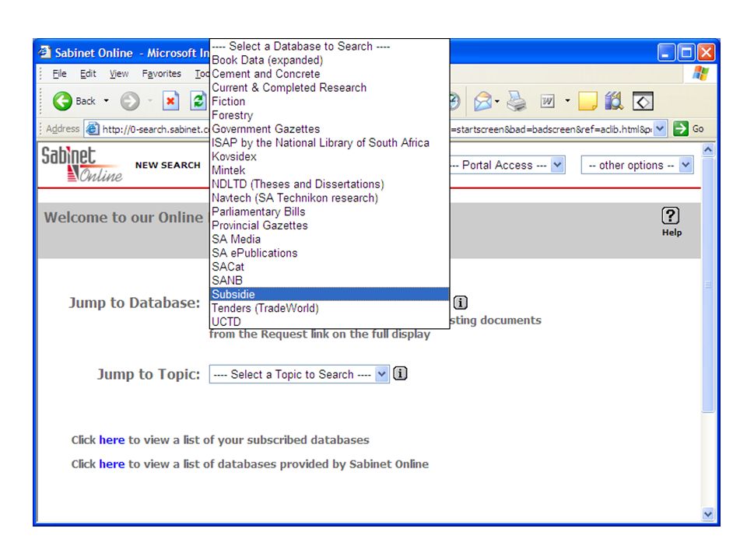The height and width of the screenshot is (560, 747).
Task: Choose NDLTD (Theses and Dissertations)
Action: coord(329,184)
